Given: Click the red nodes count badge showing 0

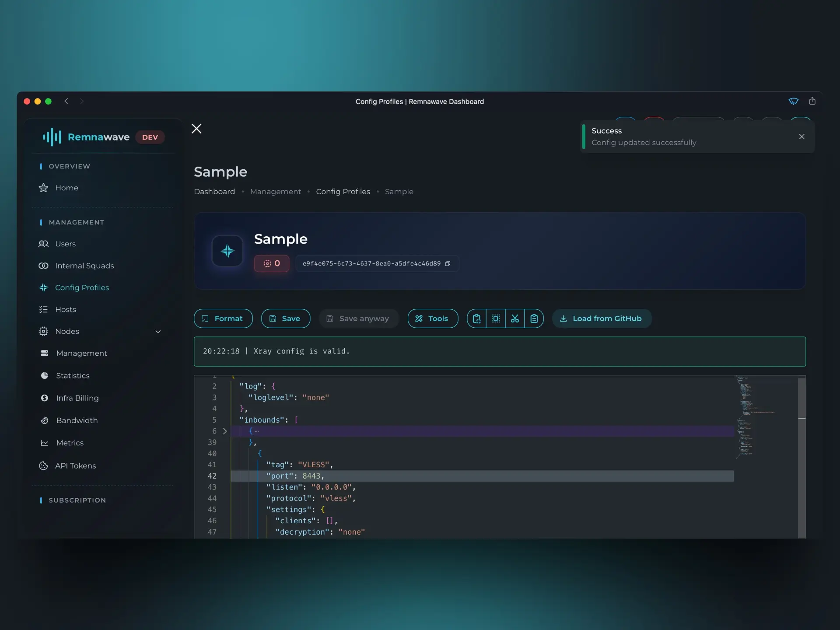Looking at the screenshot, I should [x=272, y=263].
